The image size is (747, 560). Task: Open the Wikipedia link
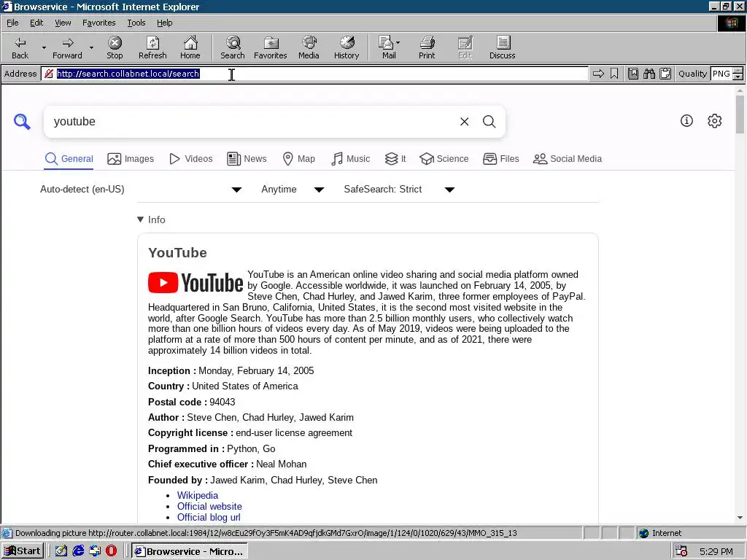(x=198, y=495)
